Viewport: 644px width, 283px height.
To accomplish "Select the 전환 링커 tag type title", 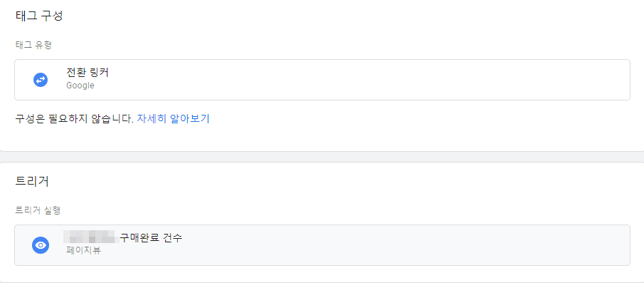I will click(87, 73).
